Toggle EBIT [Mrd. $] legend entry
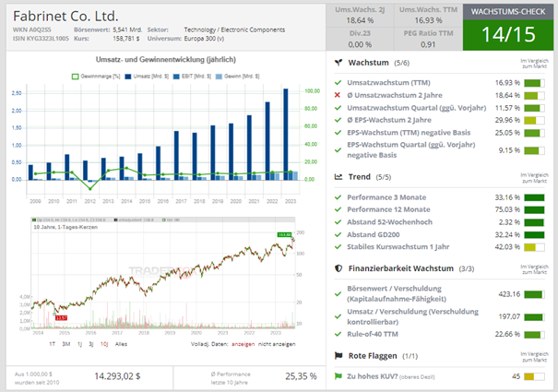 pyautogui.click(x=192, y=77)
